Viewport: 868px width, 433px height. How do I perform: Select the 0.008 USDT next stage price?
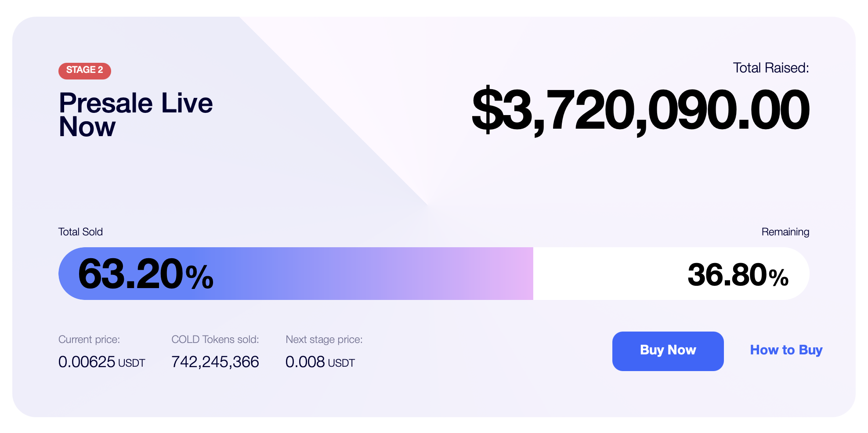click(320, 362)
